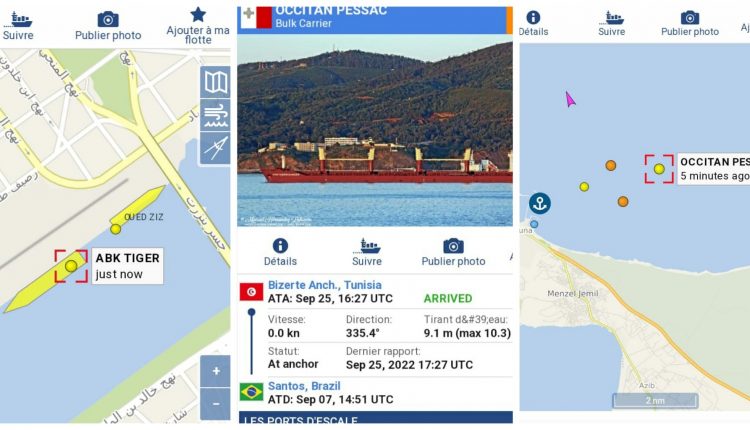Select the OUED ZIZ vessel marker
Screen dimensions: 750x430
pos(116,229)
